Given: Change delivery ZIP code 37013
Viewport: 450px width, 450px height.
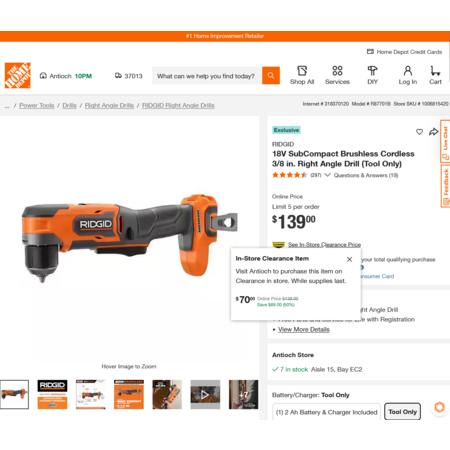Looking at the screenshot, I should (x=129, y=76).
